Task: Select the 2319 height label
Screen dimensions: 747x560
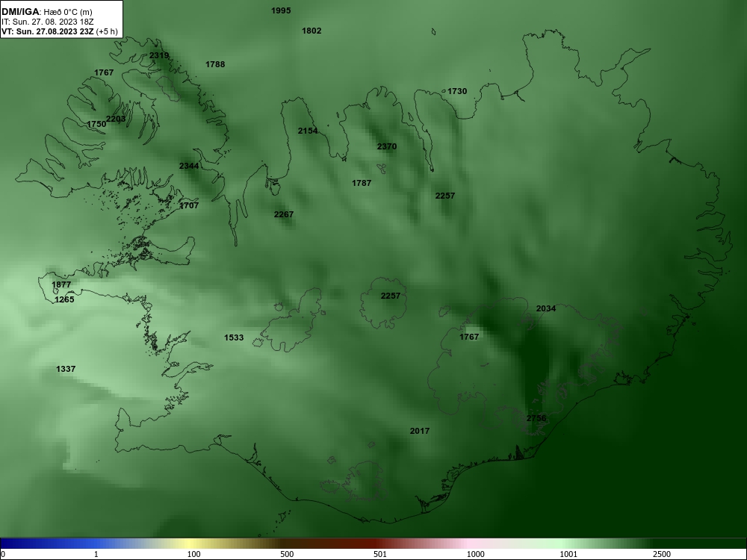Action: click(x=159, y=55)
